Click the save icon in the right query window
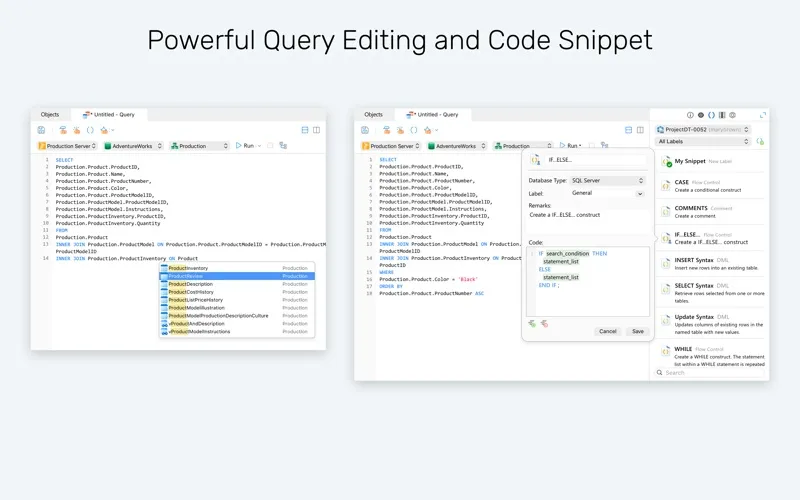The image size is (800, 500). (x=365, y=130)
